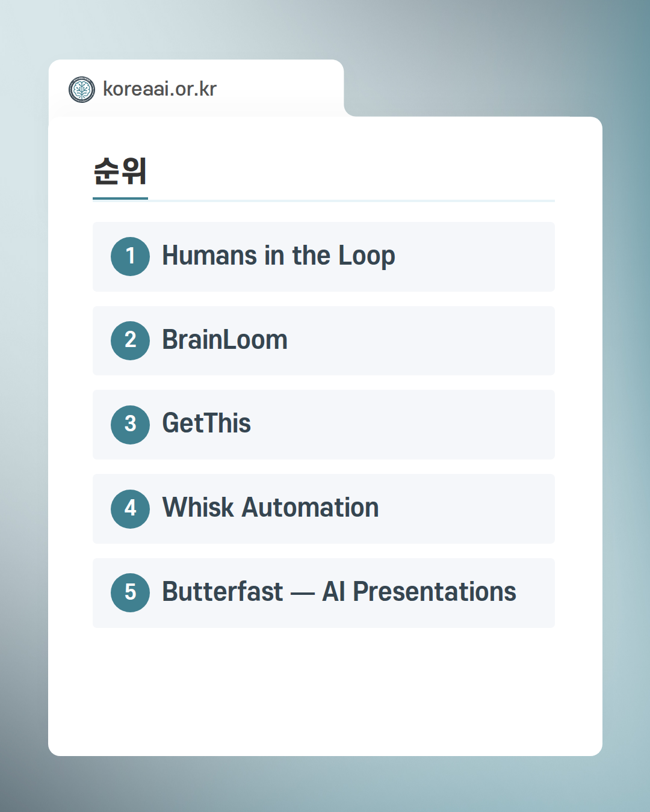The width and height of the screenshot is (650, 812).
Task: Click the number 2 rank badge
Action: [x=130, y=340]
